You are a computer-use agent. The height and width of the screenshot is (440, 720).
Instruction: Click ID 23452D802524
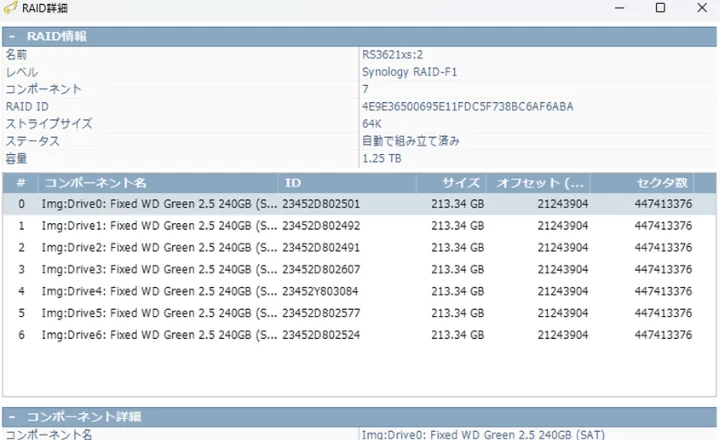pyautogui.click(x=321, y=335)
